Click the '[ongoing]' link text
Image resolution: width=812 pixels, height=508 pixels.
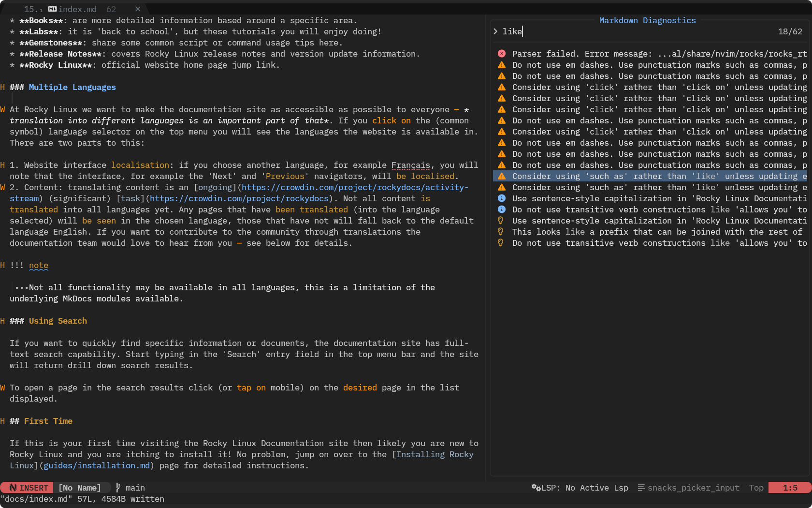(x=215, y=187)
